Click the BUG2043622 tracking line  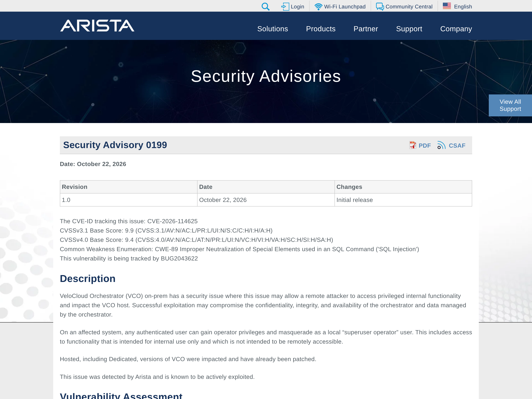(129, 258)
